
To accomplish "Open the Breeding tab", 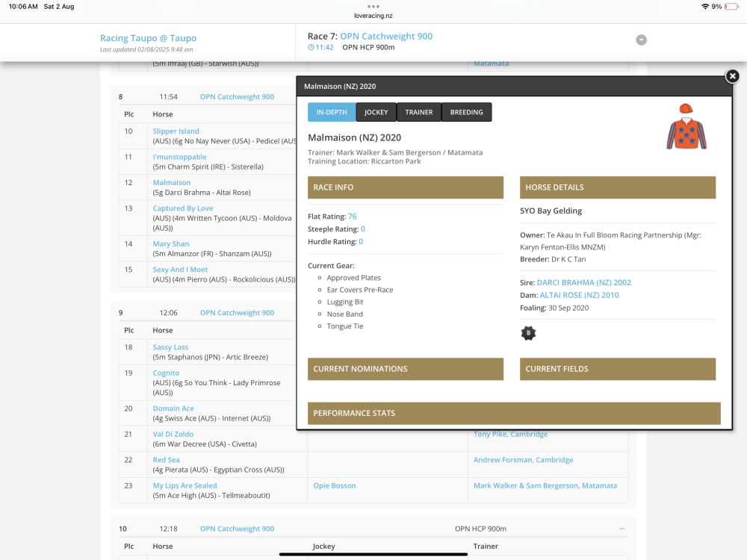I will pos(466,112).
